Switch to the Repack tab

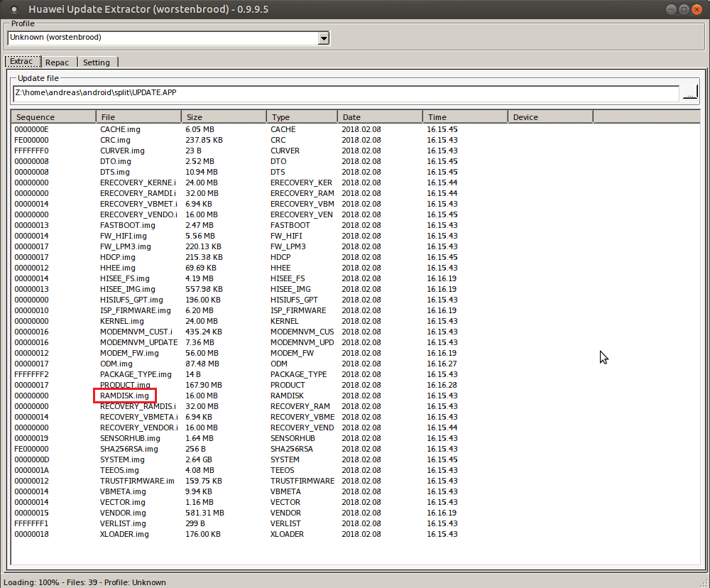[58, 62]
